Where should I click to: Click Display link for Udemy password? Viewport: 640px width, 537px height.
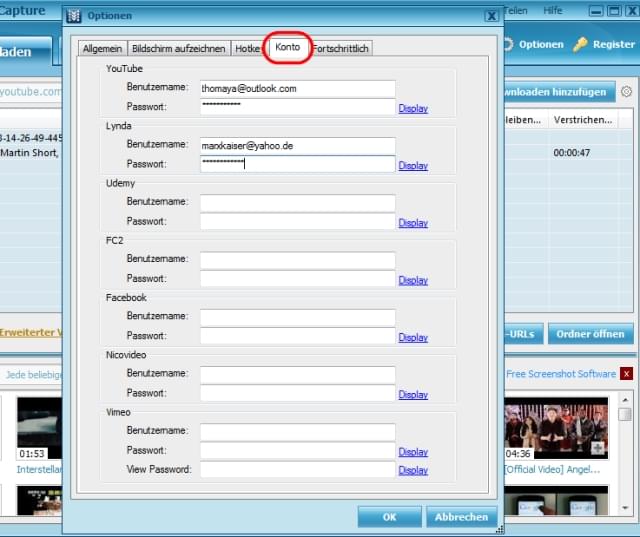(413, 223)
